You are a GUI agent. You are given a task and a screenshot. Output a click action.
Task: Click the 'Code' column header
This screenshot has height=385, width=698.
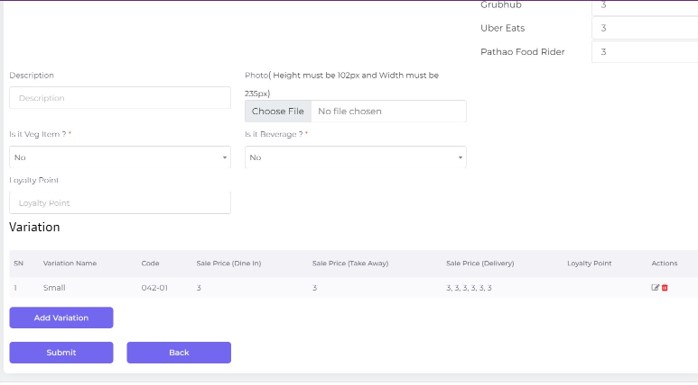click(150, 263)
